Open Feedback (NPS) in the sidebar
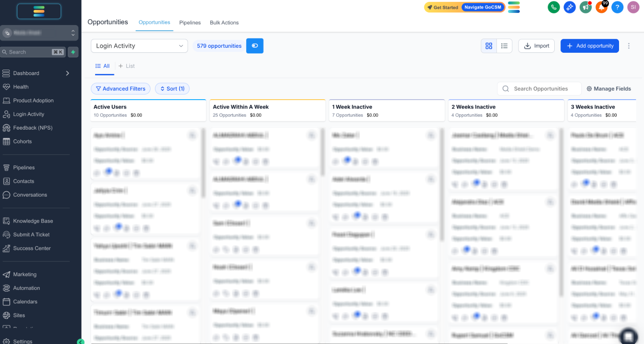This screenshot has width=644, height=344. click(x=33, y=128)
